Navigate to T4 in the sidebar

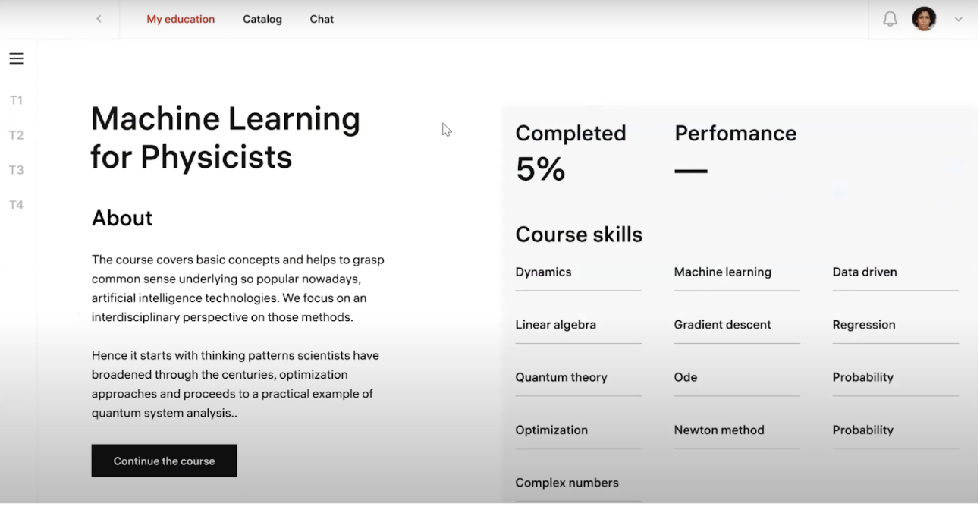pos(16,205)
